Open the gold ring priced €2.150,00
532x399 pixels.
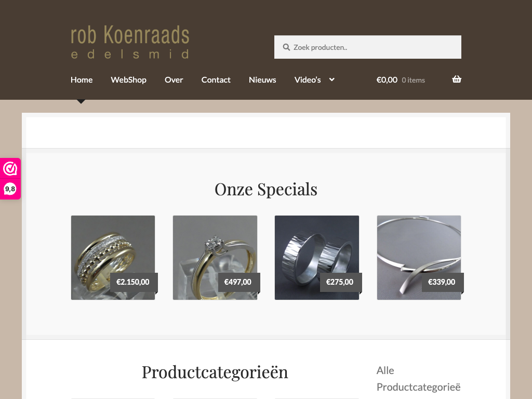(x=113, y=258)
